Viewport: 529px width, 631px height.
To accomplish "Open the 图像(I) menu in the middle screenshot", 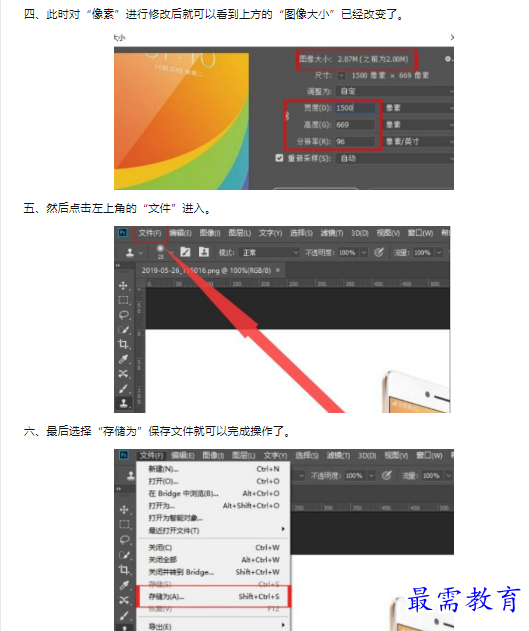I will [x=210, y=233].
